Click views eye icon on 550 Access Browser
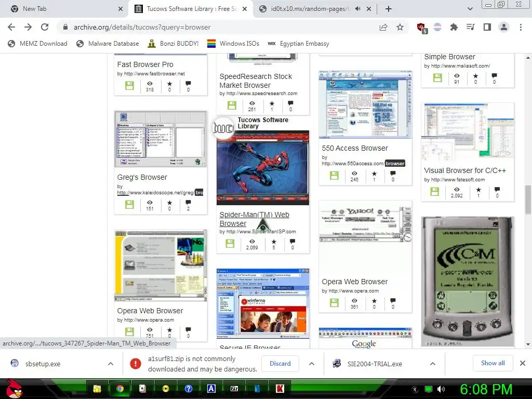Screen dimensions: 532x399 [x=354, y=174]
